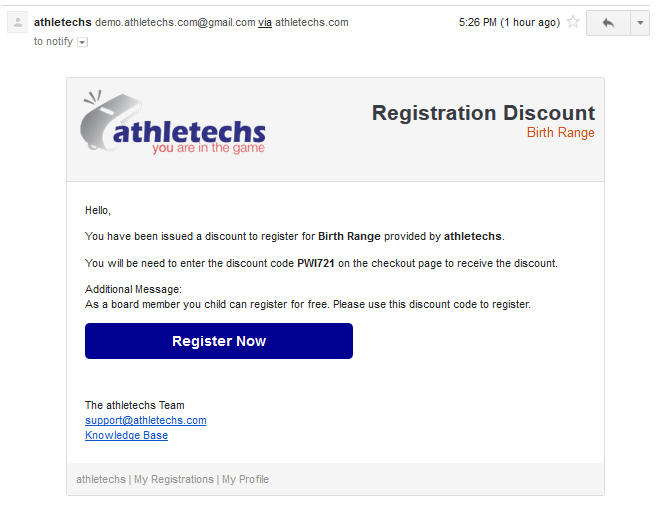Viewport: 662px width, 516px height.
Task: Click the sender address demo.athletechs.com@gmail.com
Action: [x=175, y=22]
